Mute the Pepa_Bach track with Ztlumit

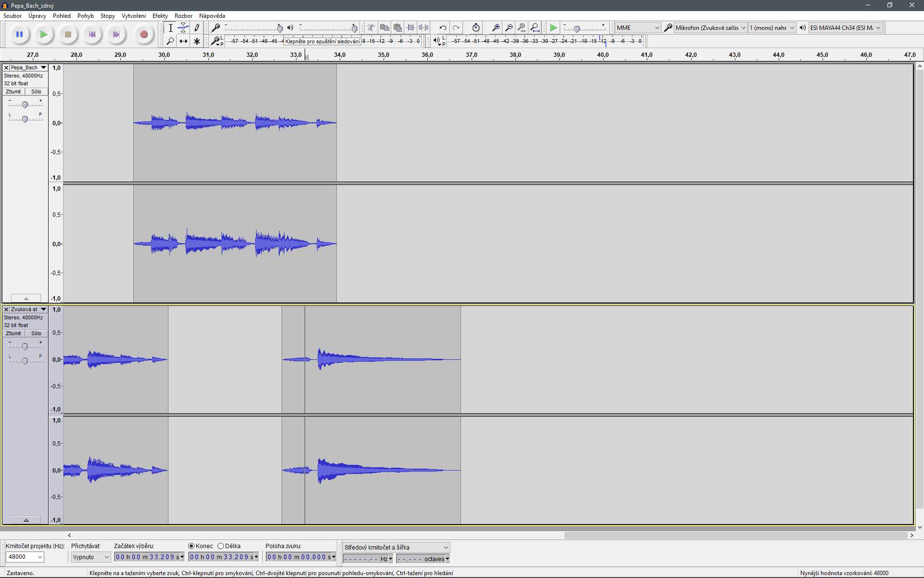point(13,92)
